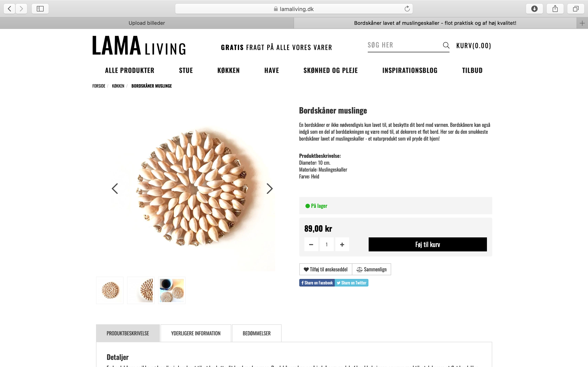Show the previous product image

115,189
